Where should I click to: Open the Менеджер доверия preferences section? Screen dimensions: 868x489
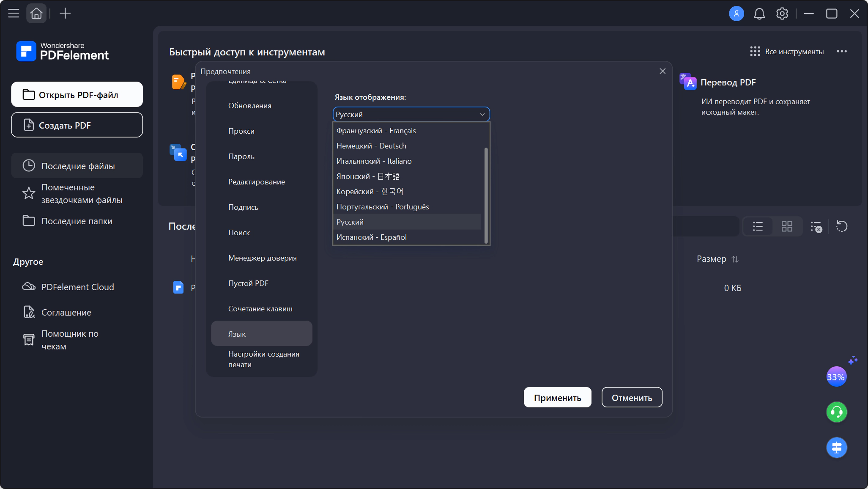[262, 258]
